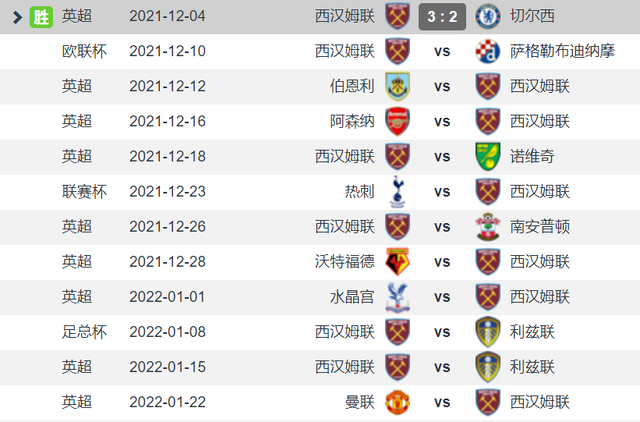Click the green 胜 result badge
The height and width of the screenshot is (422, 640).
(x=41, y=17)
